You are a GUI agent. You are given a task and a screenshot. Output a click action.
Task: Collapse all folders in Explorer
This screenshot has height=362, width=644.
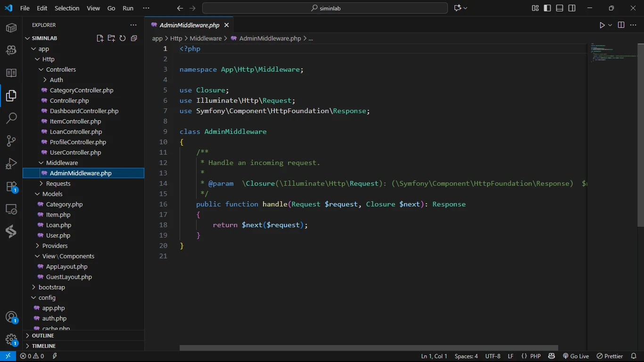coord(134,38)
